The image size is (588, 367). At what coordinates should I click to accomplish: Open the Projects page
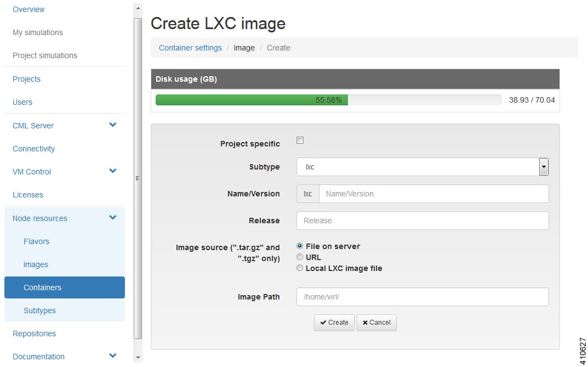[x=26, y=79]
